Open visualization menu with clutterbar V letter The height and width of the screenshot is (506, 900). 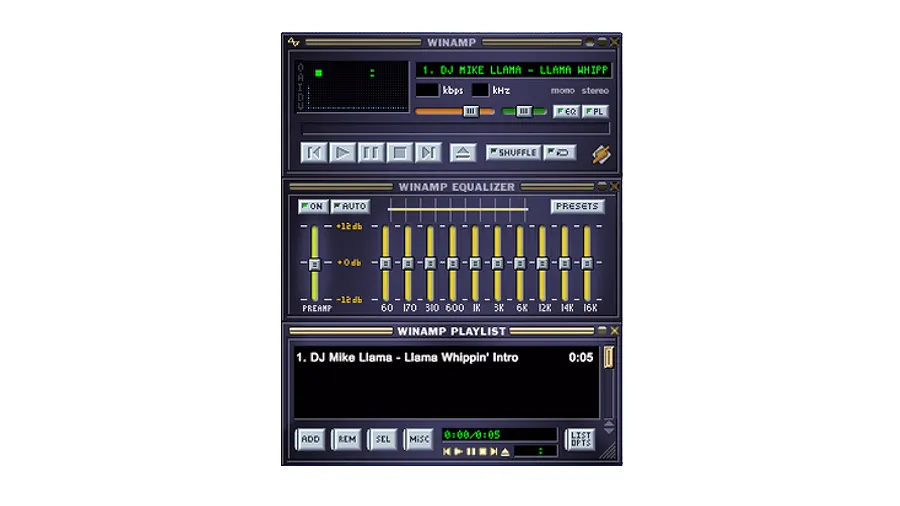pos(301,106)
